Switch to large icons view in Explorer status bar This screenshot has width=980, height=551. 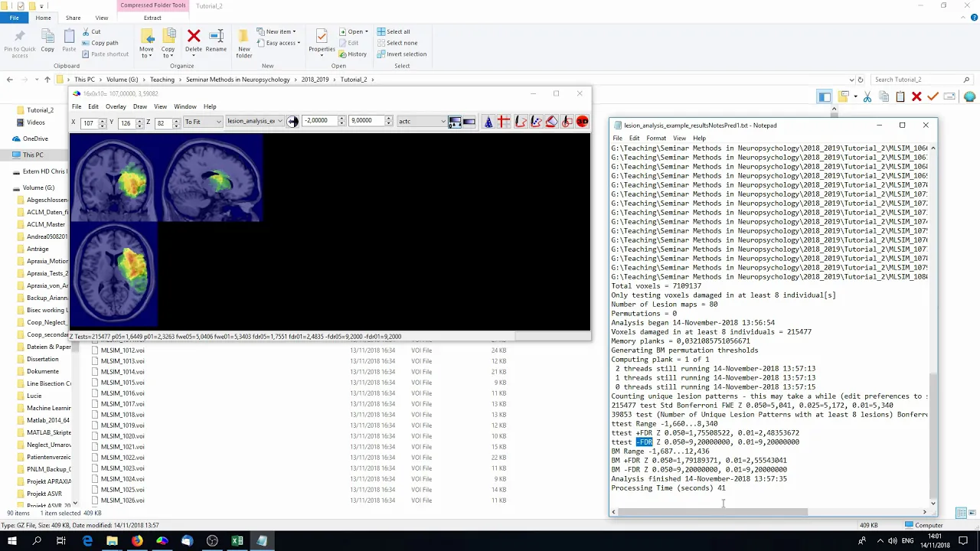pos(973,514)
